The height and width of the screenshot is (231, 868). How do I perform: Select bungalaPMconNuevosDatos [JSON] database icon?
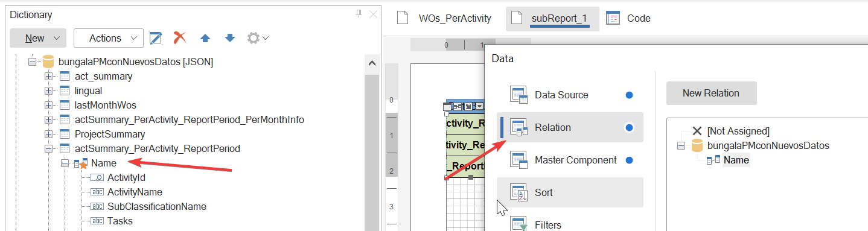pos(48,62)
